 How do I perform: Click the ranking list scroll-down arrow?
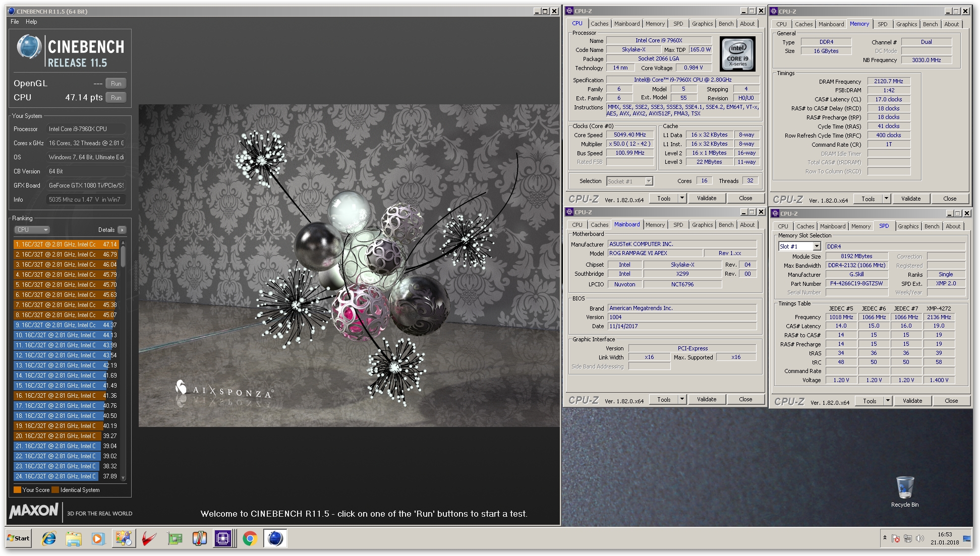pos(123,478)
